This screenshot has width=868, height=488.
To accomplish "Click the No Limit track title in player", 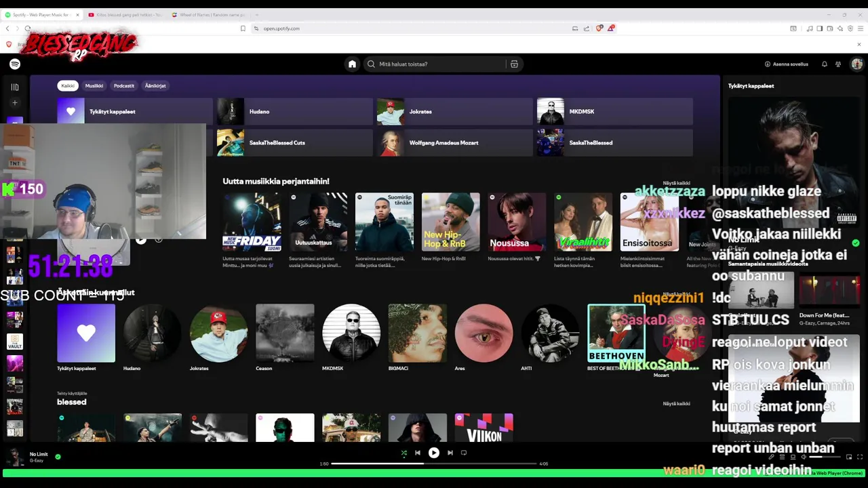I will pyautogui.click(x=39, y=454).
